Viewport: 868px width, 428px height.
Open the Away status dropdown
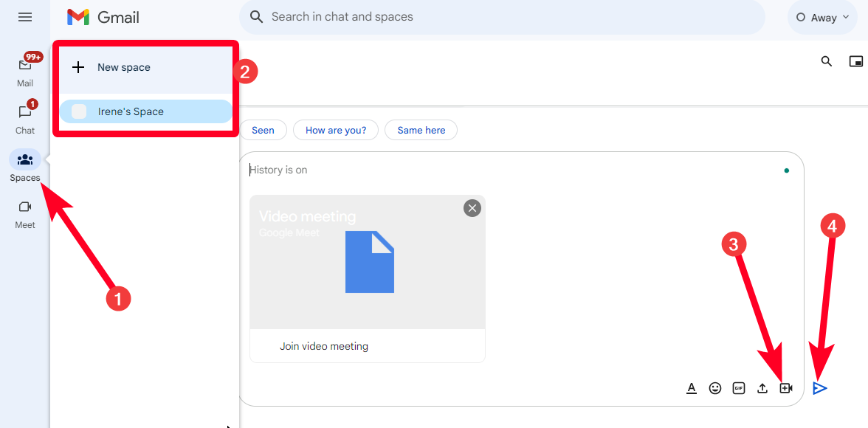[x=822, y=17]
